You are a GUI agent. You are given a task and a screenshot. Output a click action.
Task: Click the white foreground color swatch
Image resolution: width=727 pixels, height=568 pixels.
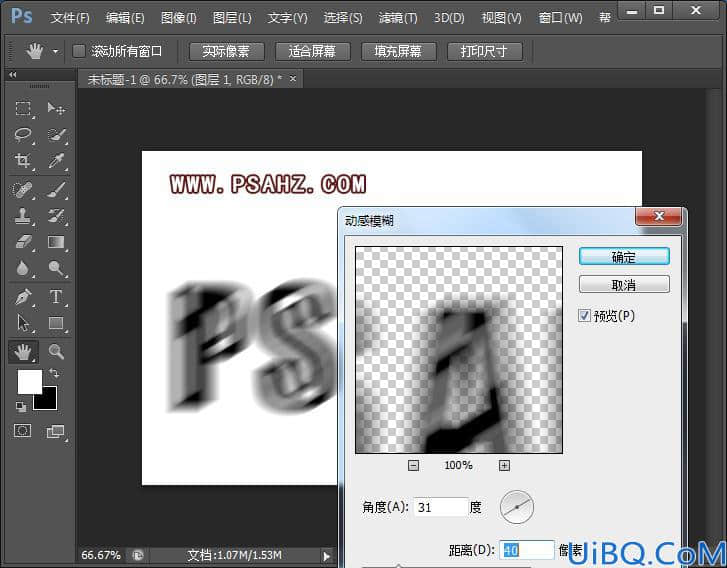click(x=29, y=381)
